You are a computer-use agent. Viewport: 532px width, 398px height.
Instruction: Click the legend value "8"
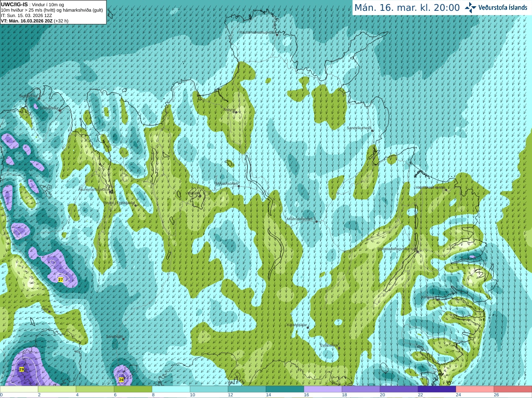[153, 395]
